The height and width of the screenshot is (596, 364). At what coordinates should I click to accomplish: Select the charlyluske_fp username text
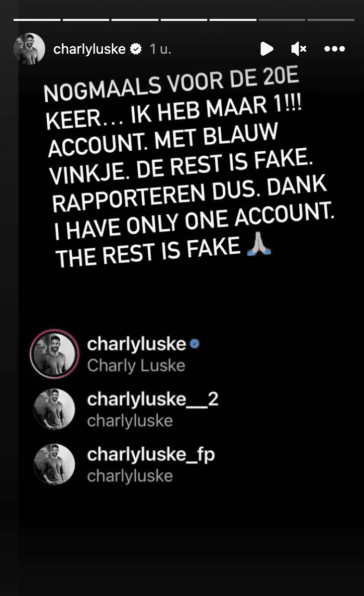tap(151, 455)
